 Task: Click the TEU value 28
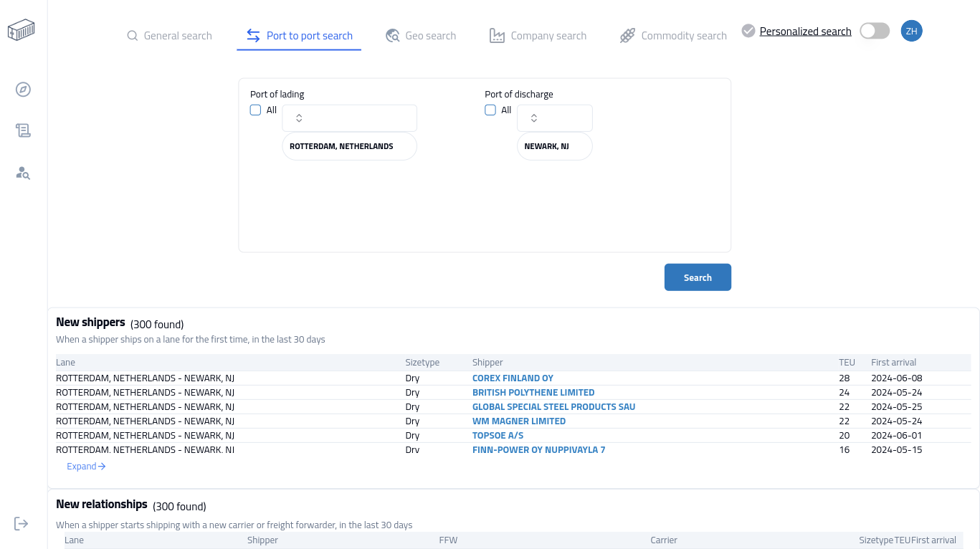tap(844, 378)
